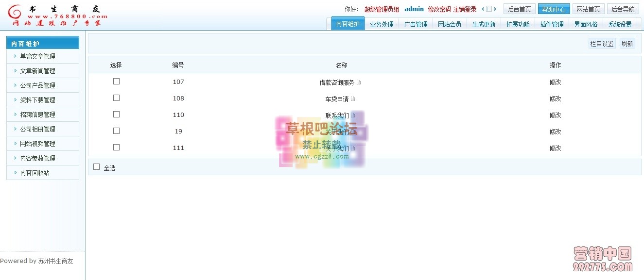Viewport: 644px width, 280px height.
Task: Check the checkbox for entry 107
Action: click(116, 81)
